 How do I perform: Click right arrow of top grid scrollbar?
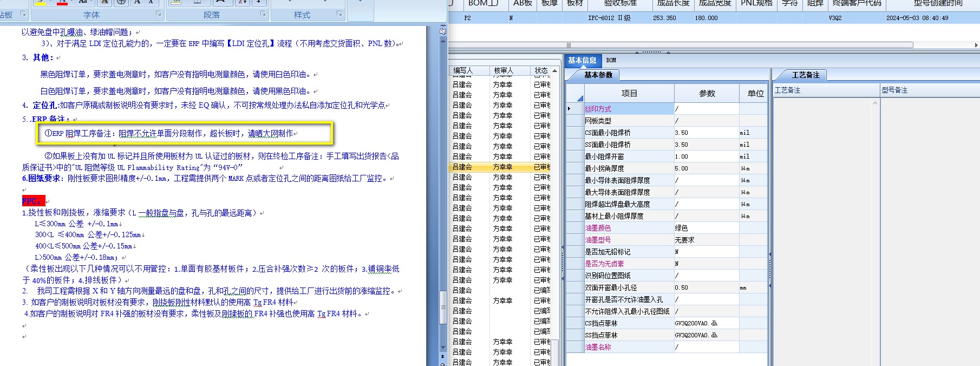[977, 45]
